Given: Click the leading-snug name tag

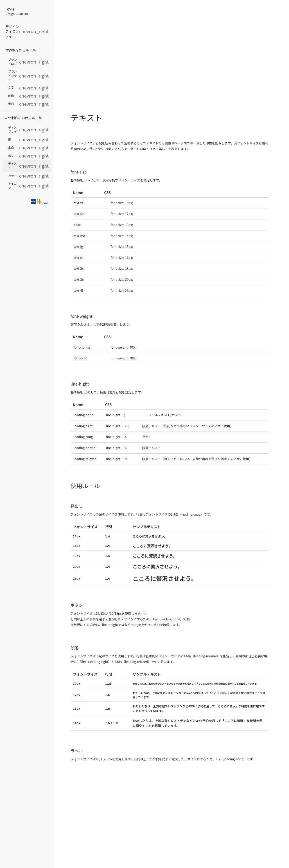Looking at the screenshot, I should pyautogui.click(x=83, y=437).
